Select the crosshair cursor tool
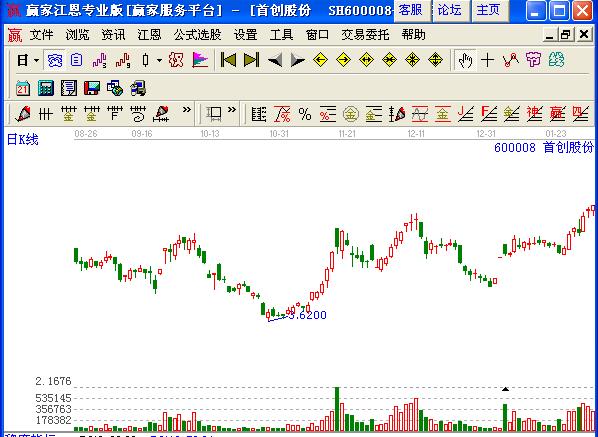598x437 pixels. coord(487,60)
